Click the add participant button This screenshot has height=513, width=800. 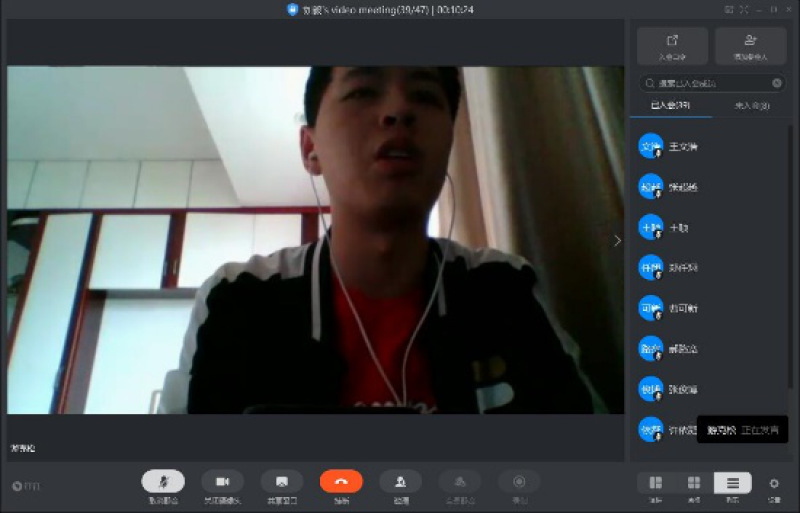click(750, 46)
